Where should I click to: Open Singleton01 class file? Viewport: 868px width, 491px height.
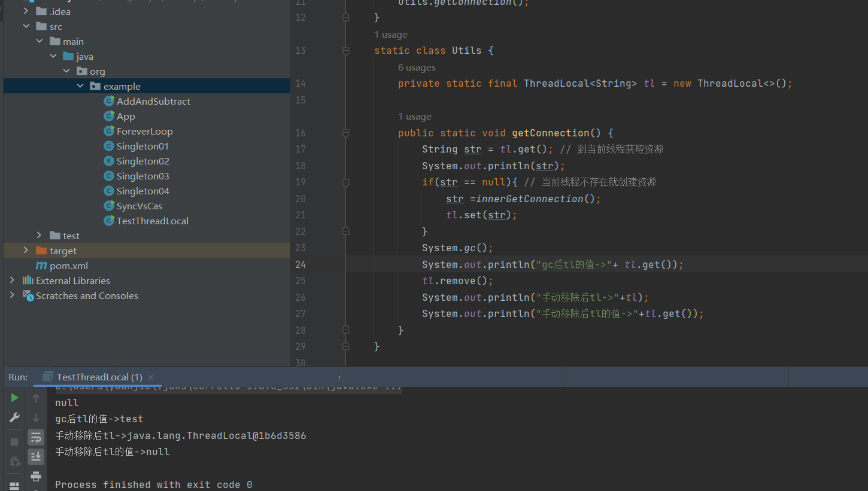click(142, 146)
